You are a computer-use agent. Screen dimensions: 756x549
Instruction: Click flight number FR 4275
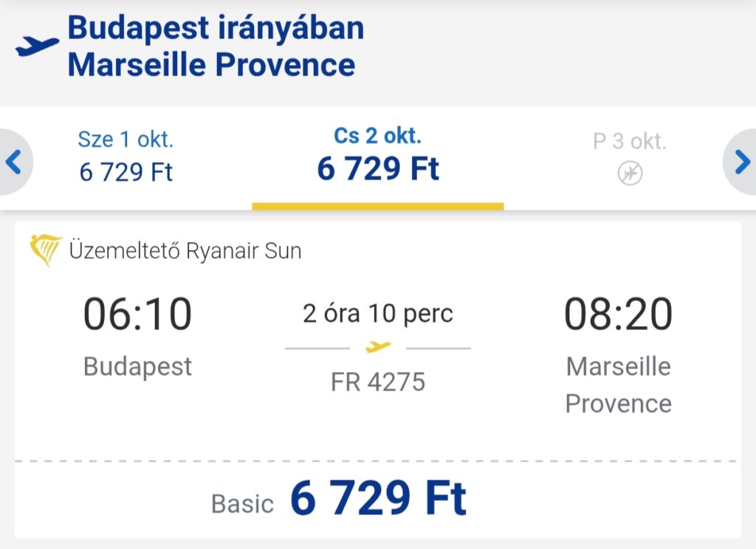tap(378, 382)
